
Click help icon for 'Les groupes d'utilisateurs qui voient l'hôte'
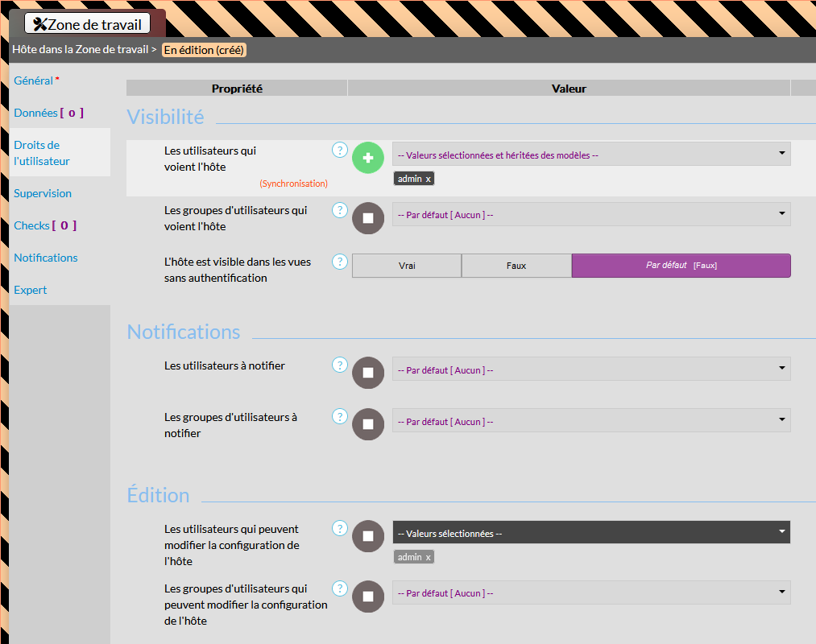click(340, 210)
